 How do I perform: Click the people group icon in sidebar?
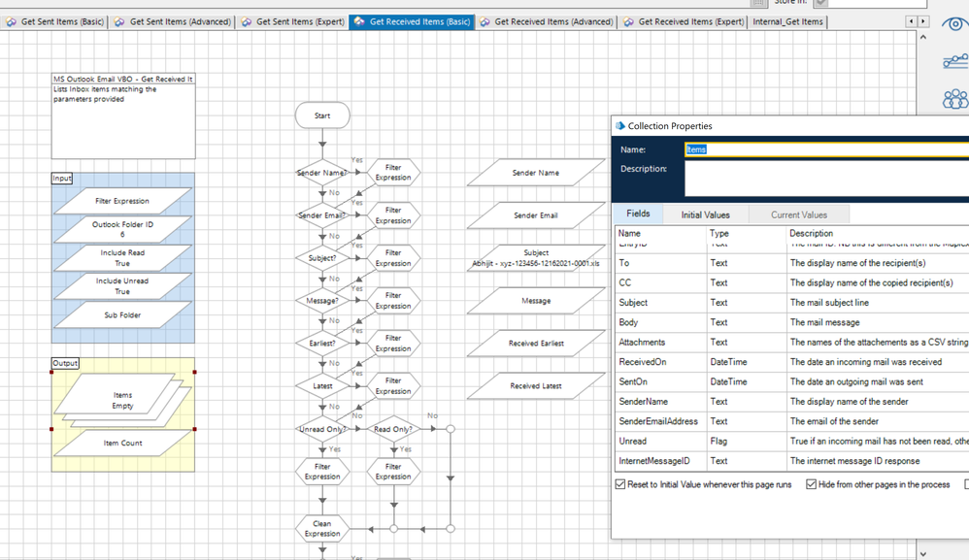[x=954, y=98]
